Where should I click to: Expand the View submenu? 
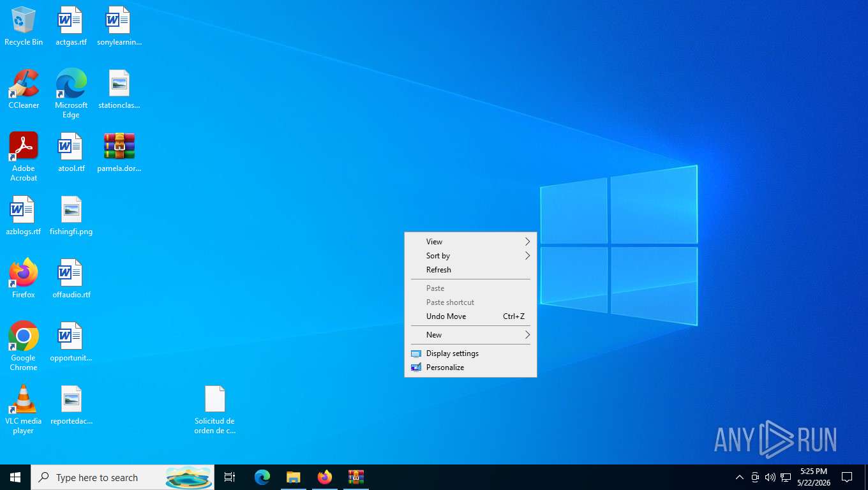click(470, 242)
